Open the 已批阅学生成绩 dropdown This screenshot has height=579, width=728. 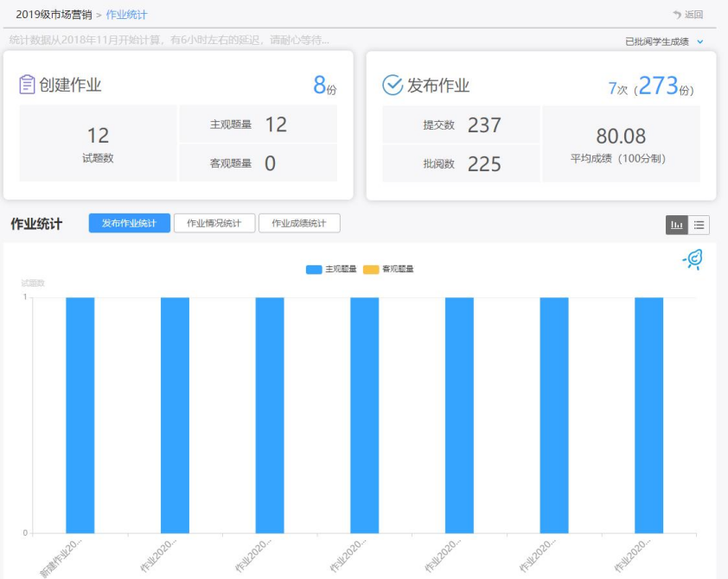(657, 41)
